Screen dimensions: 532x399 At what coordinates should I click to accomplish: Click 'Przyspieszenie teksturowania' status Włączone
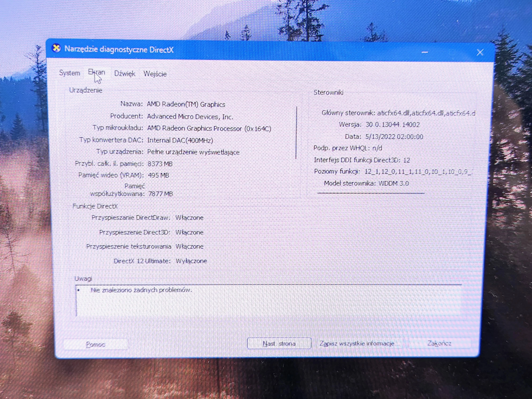190,246
